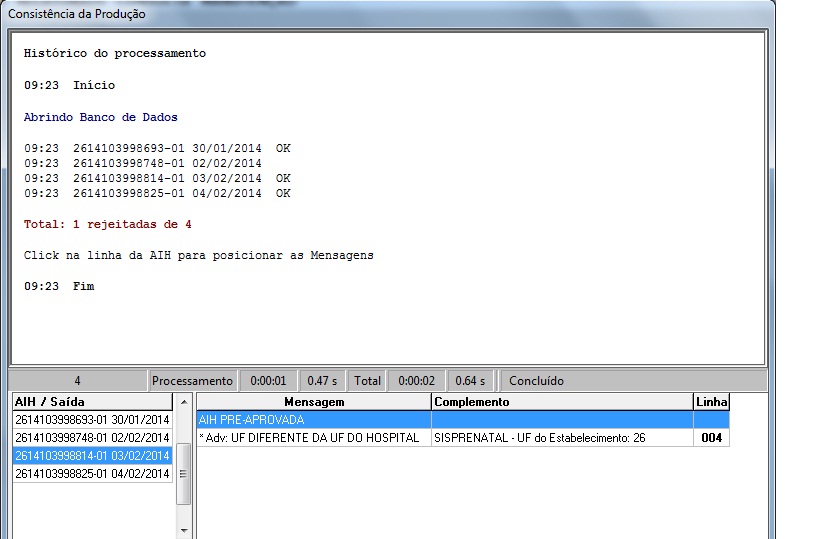Click the Linha column header

point(711,401)
